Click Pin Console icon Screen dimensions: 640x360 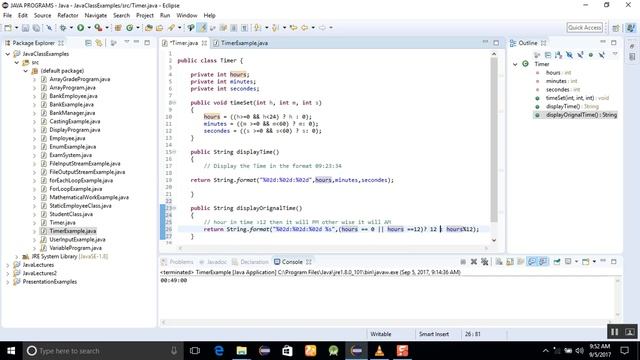(x=557, y=262)
